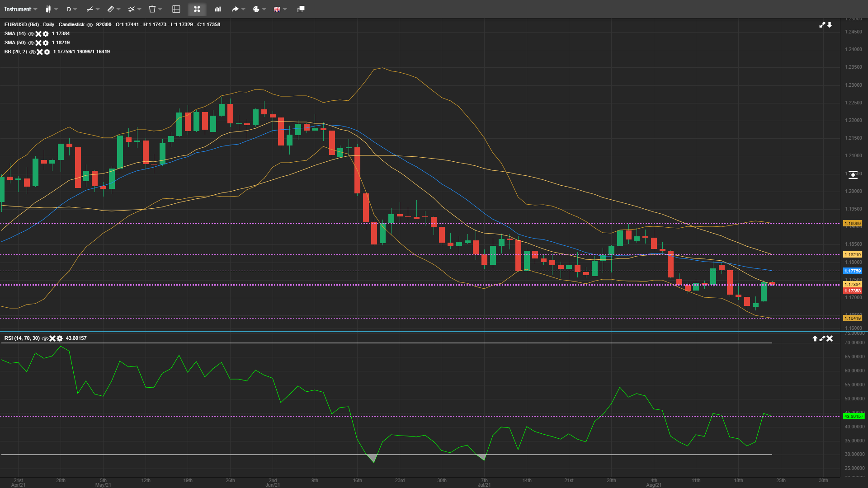Viewport: 868px width, 488px height.
Task: Maximize the RSI pane
Action: tap(822, 338)
